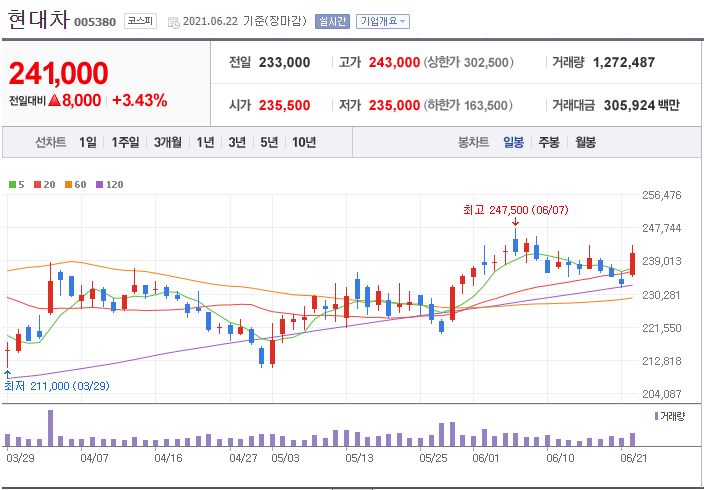Click the 전일 value 233,000

284,62
